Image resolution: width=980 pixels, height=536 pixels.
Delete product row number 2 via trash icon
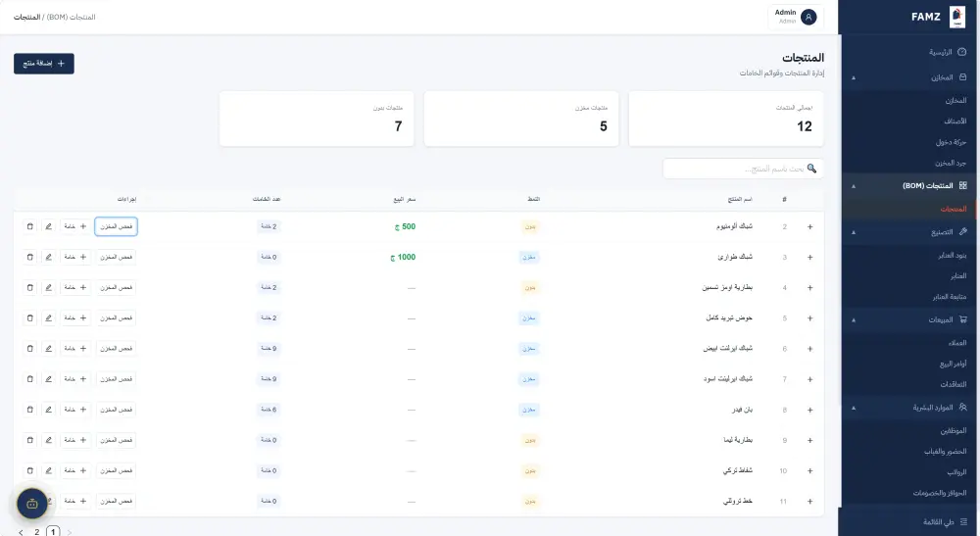click(x=30, y=226)
